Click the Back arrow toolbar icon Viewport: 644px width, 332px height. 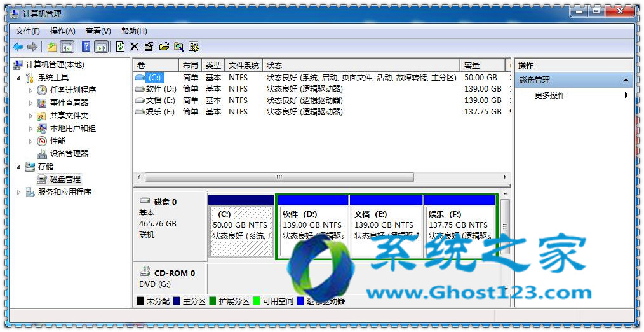tap(17, 46)
